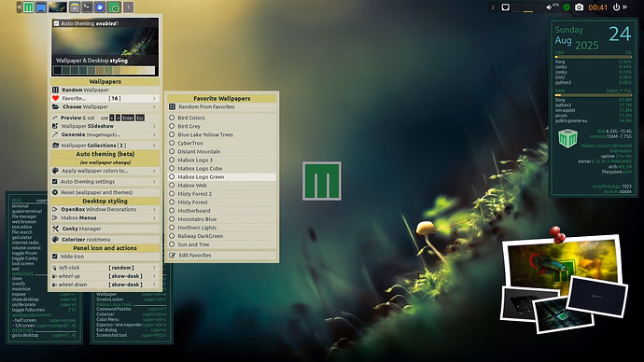Viewport: 644px width, 362px height.
Task: Switch to workspace 2 in pager
Action: point(493,7)
